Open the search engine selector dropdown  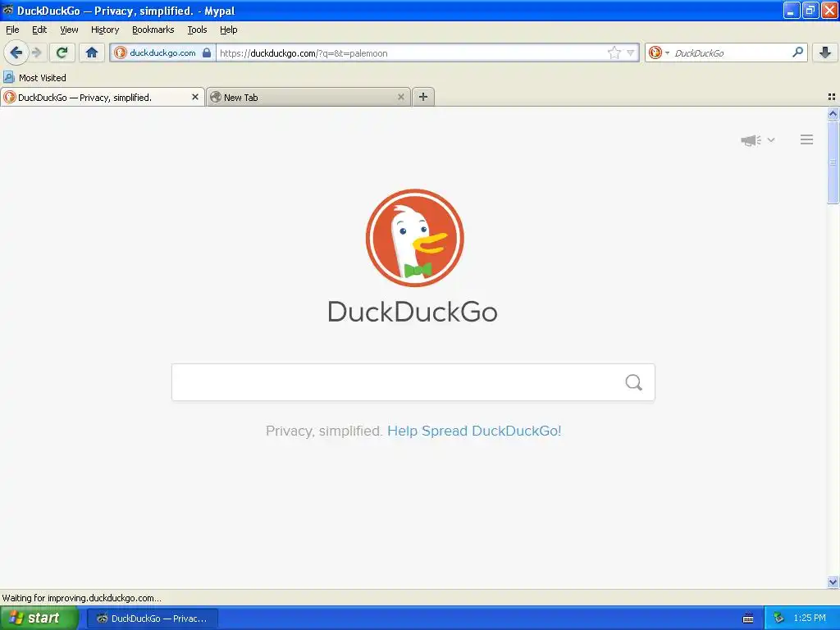pyautogui.click(x=659, y=52)
